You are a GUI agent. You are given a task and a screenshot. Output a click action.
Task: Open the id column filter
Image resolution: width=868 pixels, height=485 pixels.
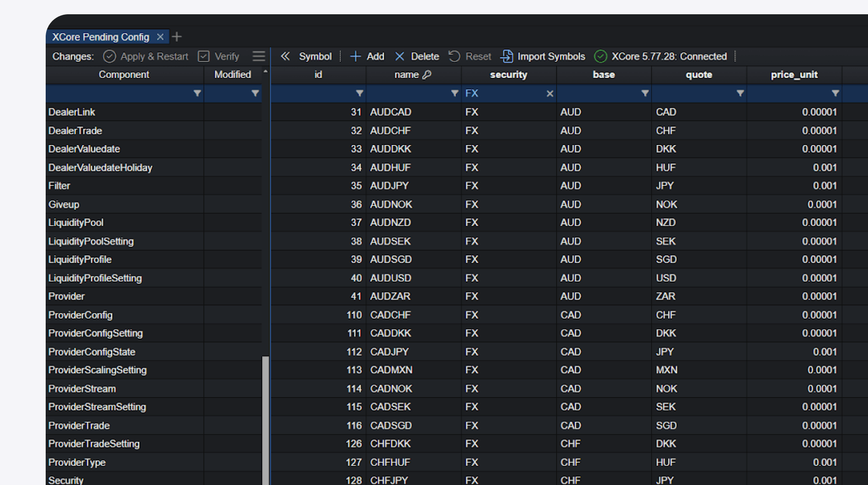tap(359, 93)
